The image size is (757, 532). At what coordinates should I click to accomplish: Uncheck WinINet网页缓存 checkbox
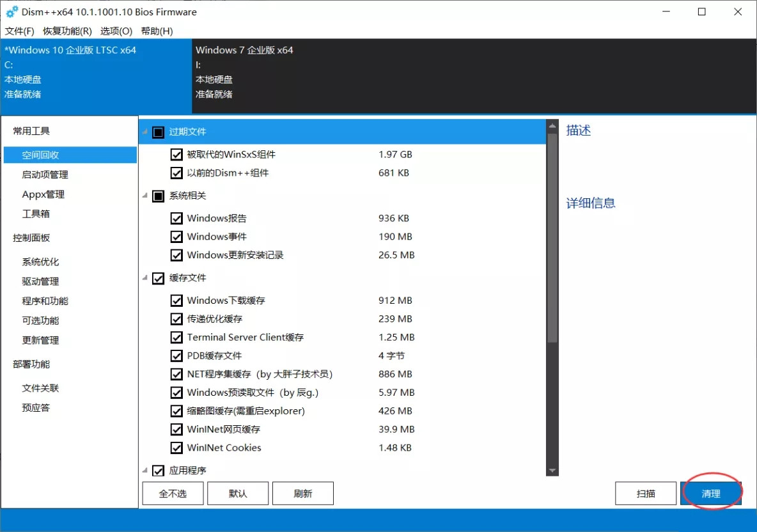pyautogui.click(x=176, y=429)
